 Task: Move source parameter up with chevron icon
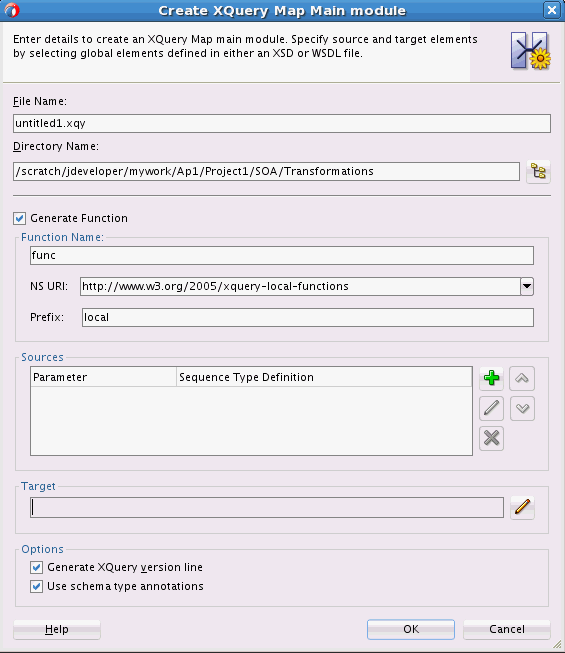(x=522, y=378)
